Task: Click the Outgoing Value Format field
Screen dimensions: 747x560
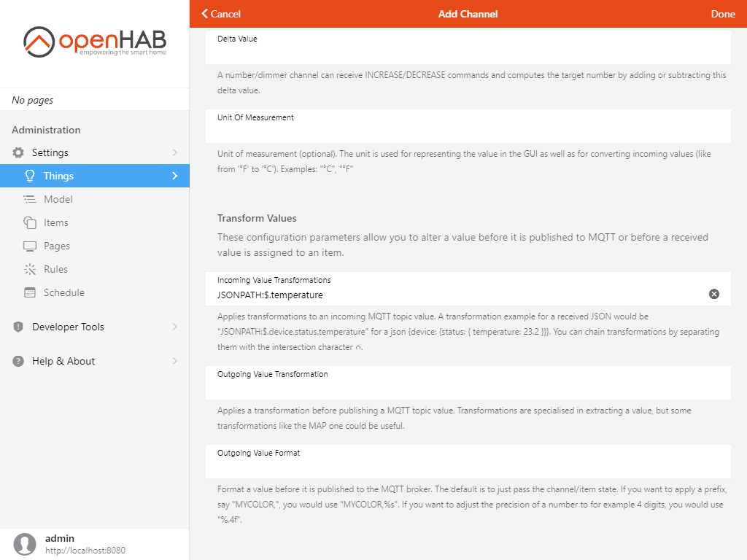Action: [x=467, y=467]
